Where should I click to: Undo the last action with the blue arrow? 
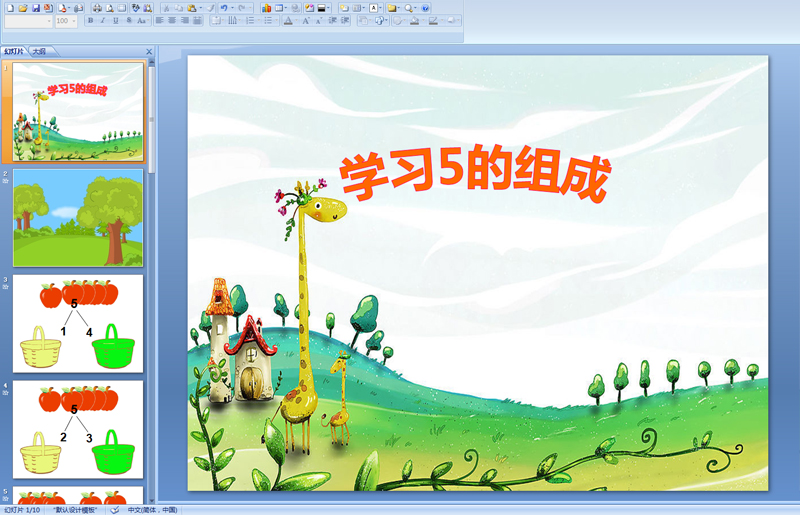tap(224, 8)
